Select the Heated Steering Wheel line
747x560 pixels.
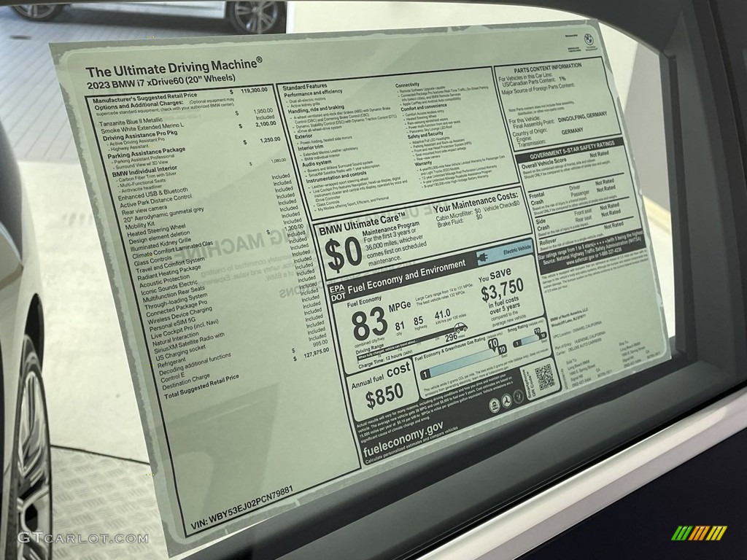point(156,230)
